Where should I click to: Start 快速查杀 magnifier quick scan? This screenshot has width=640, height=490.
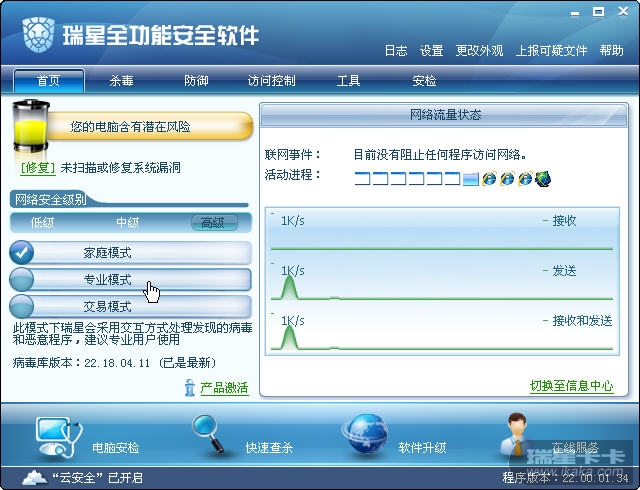pos(208,434)
